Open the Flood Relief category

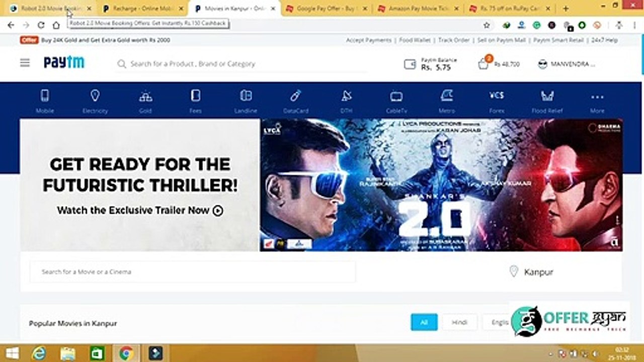click(547, 101)
